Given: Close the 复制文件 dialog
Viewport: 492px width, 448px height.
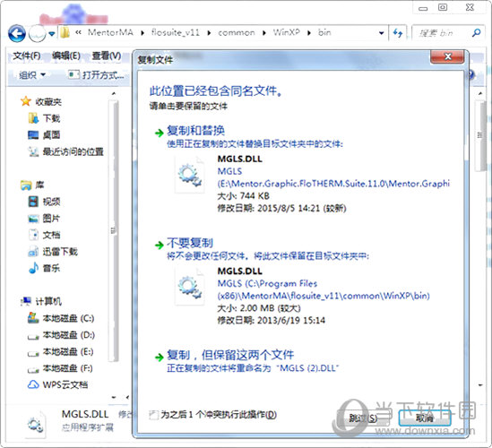Looking at the screenshot, I should (x=448, y=56).
